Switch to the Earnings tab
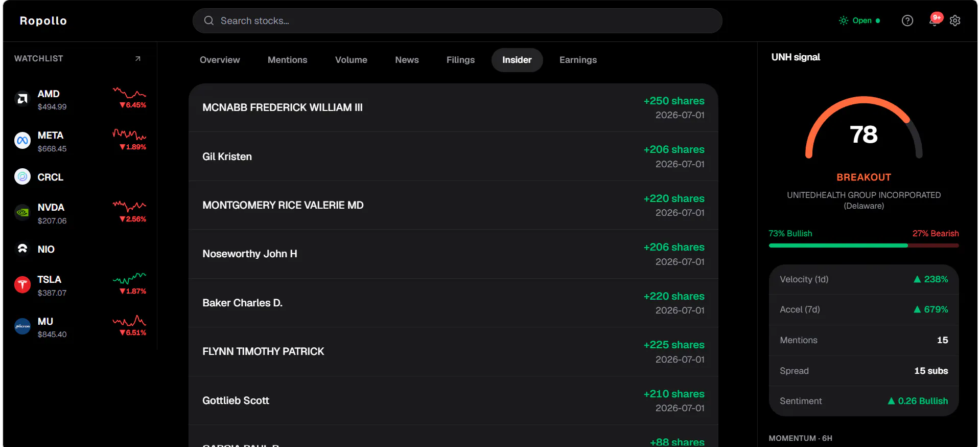 point(578,60)
